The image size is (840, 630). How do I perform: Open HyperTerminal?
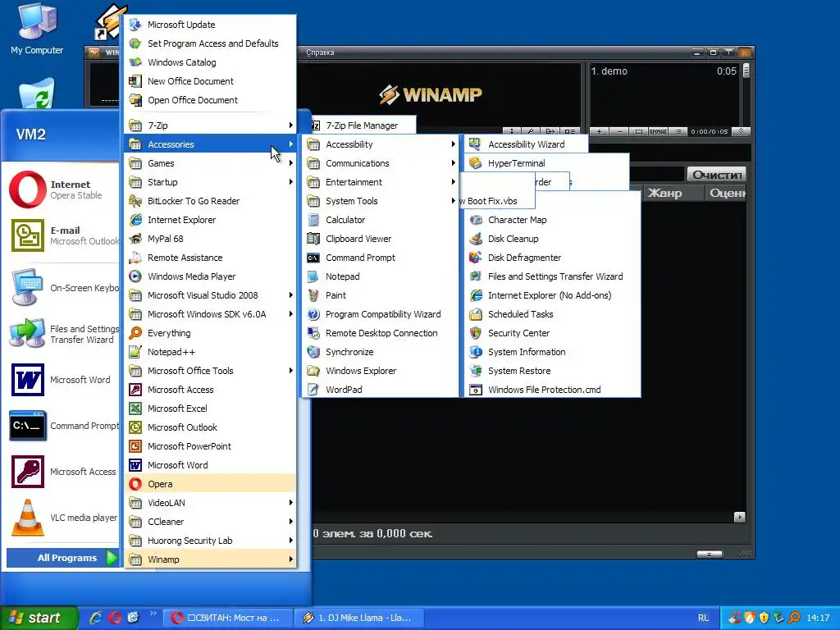tap(546, 163)
